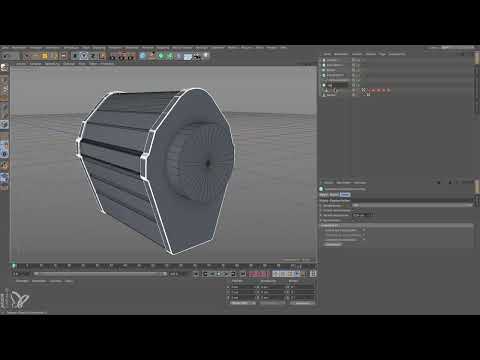Screen dimensions: 480x360
Task: Click the checkered tag on seventh object row
Action: pos(364,90)
